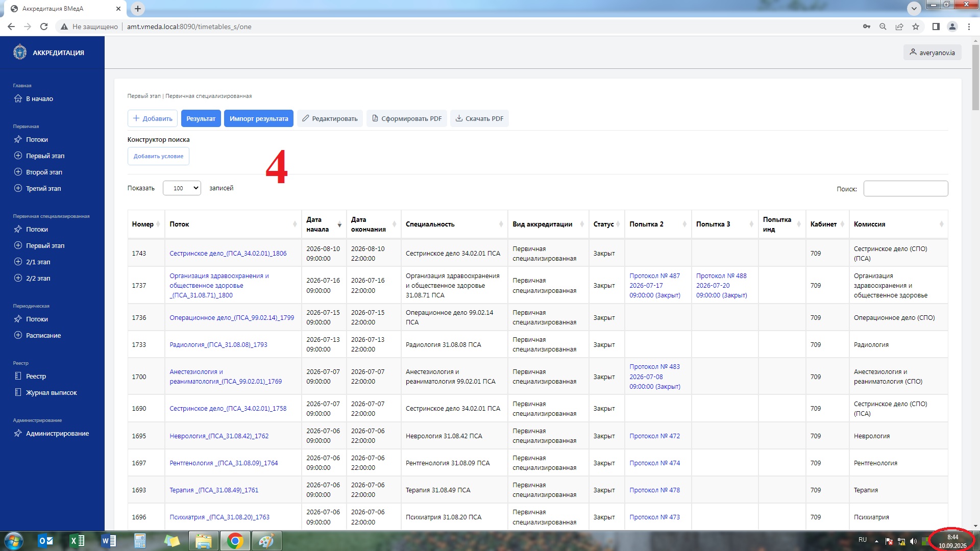Open the averyanov.ia user menu
This screenshot has height=551, width=980.
932,52
